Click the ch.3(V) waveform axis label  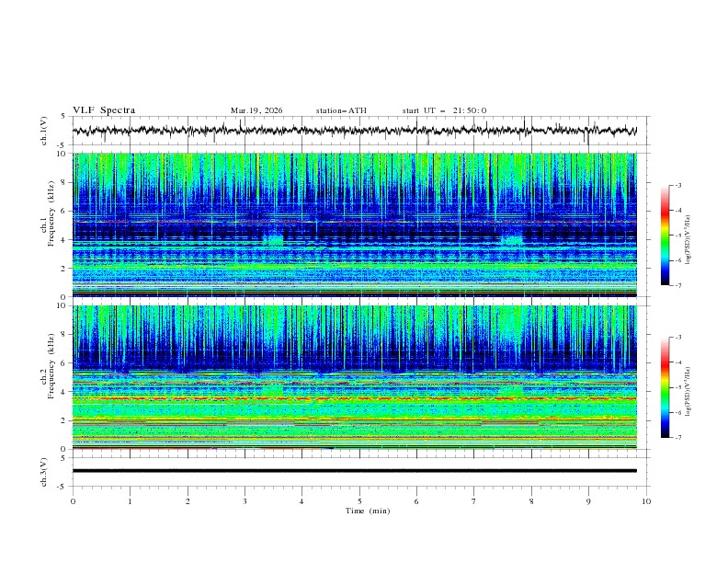pyautogui.click(x=44, y=470)
